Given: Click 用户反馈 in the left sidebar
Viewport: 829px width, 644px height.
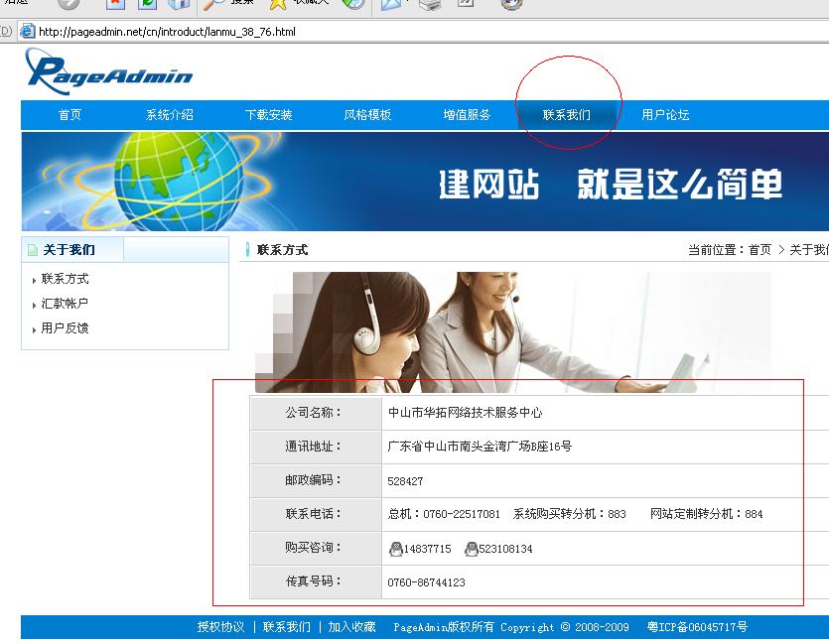Looking at the screenshot, I should pos(65,328).
